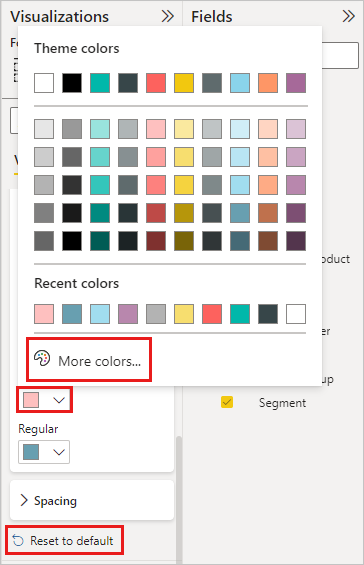Select dark slate swatch in Recent colors

(x=268, y=314)
